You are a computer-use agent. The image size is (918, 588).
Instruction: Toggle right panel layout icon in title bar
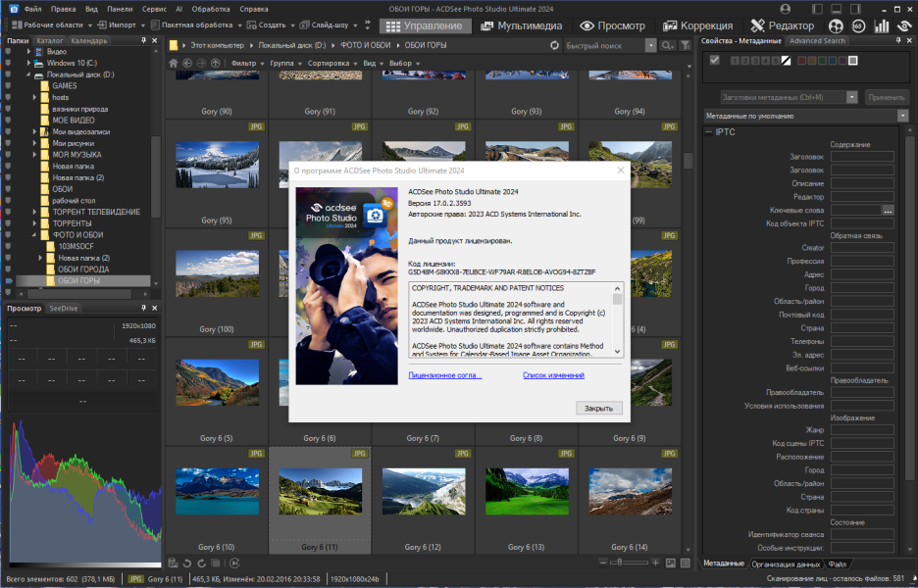pos(855,9)
